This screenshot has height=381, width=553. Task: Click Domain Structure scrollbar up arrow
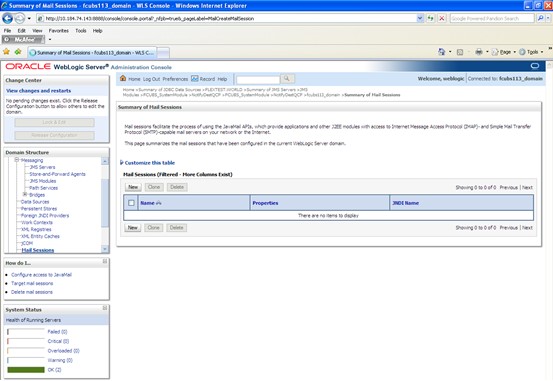pos(105,161)
